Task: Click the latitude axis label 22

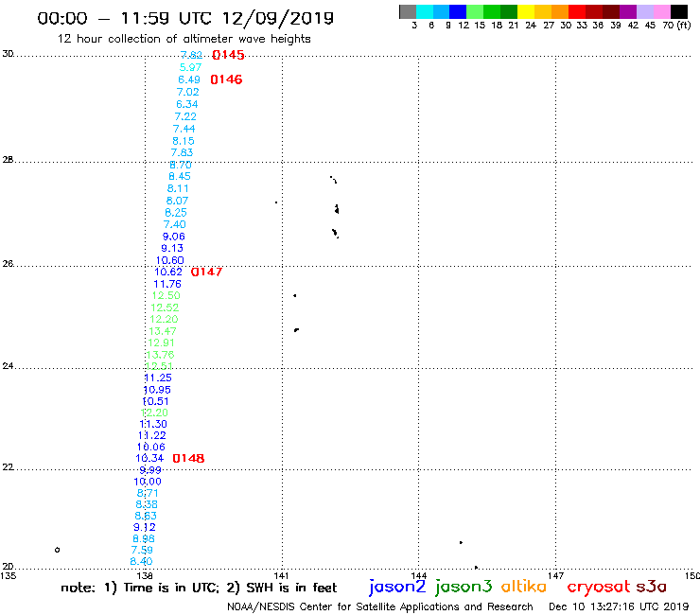Action: [x=8, y=467]
